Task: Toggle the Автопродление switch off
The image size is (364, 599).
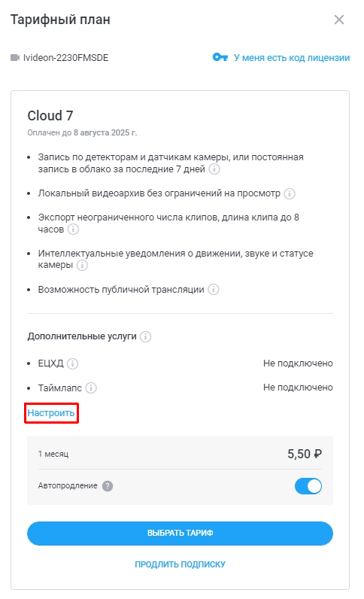Action: (308, 486)
